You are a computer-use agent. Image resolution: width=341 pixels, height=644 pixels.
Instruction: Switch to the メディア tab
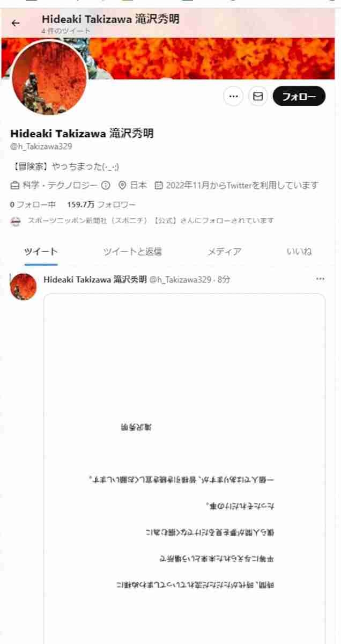(x=224, y=252)
